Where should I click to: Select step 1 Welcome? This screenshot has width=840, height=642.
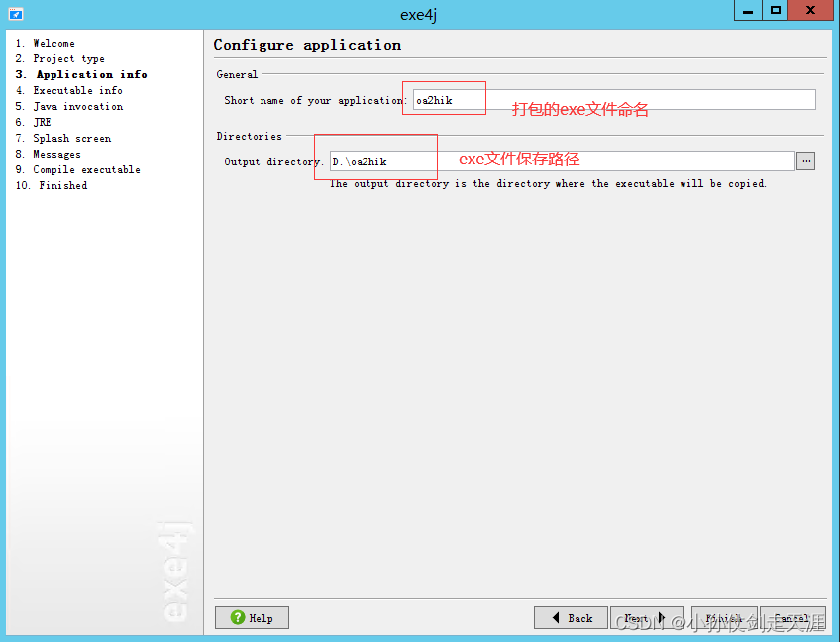pos(46,43)
